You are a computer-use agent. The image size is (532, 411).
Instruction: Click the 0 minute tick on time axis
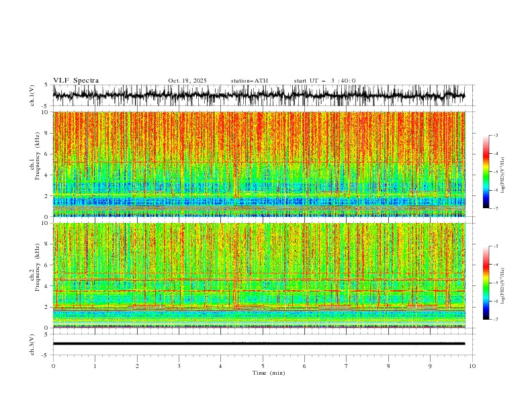pyautogui.click(x=53, y=366)
